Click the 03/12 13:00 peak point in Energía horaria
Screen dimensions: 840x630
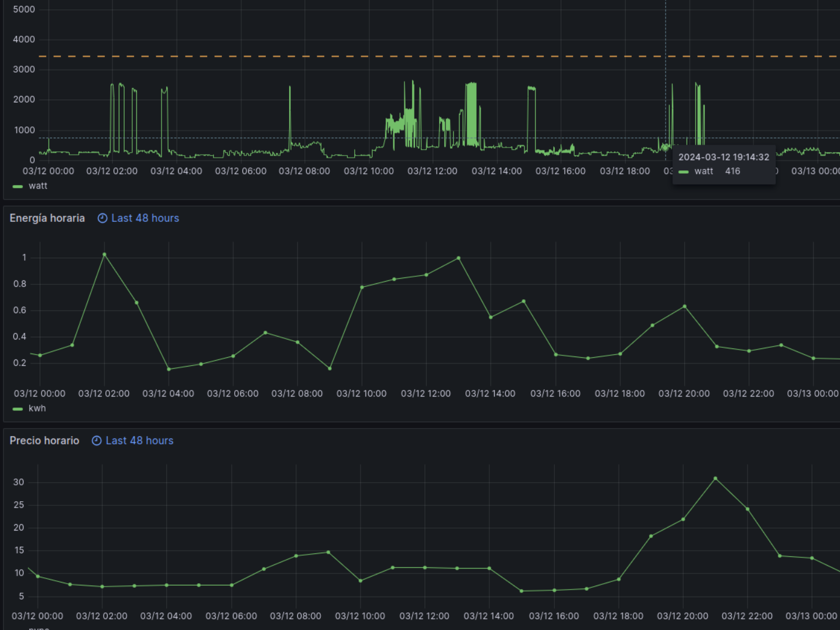coord(458,258)
